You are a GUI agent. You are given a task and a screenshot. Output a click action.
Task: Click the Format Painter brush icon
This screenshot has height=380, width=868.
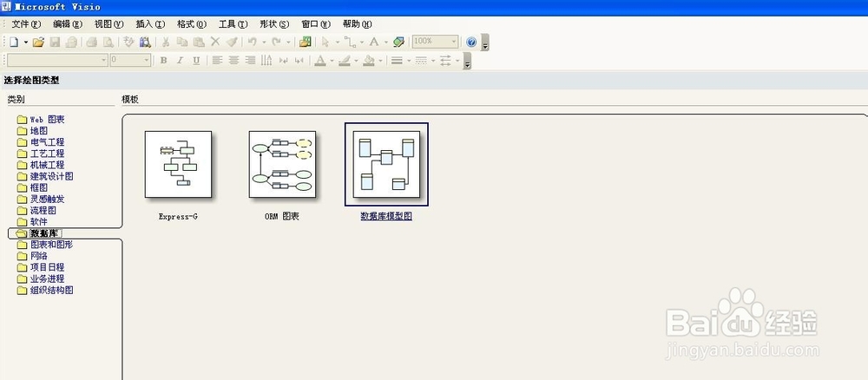pyautogui.click(x=232, y=42)
